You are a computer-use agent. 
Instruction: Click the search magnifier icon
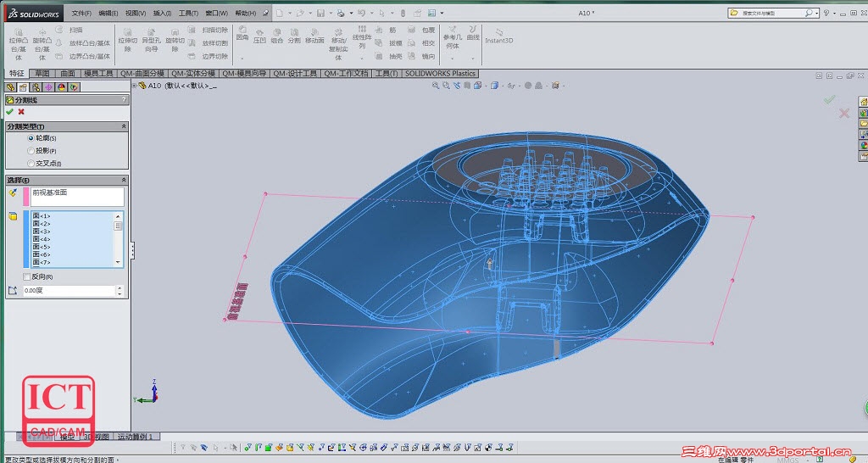point(810,14)
